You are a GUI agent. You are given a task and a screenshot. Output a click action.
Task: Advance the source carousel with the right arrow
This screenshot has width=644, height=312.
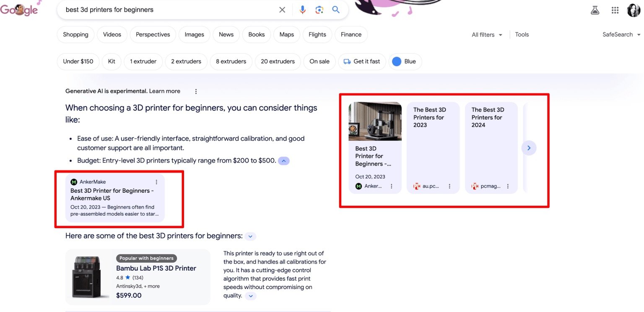pyautogui.click(x=529, y=148)
